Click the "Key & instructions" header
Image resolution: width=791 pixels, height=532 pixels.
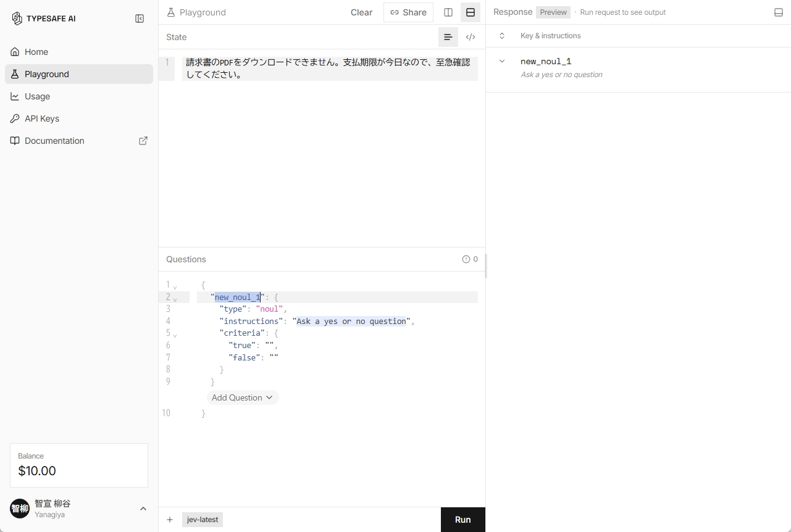[x=551, y=36]
